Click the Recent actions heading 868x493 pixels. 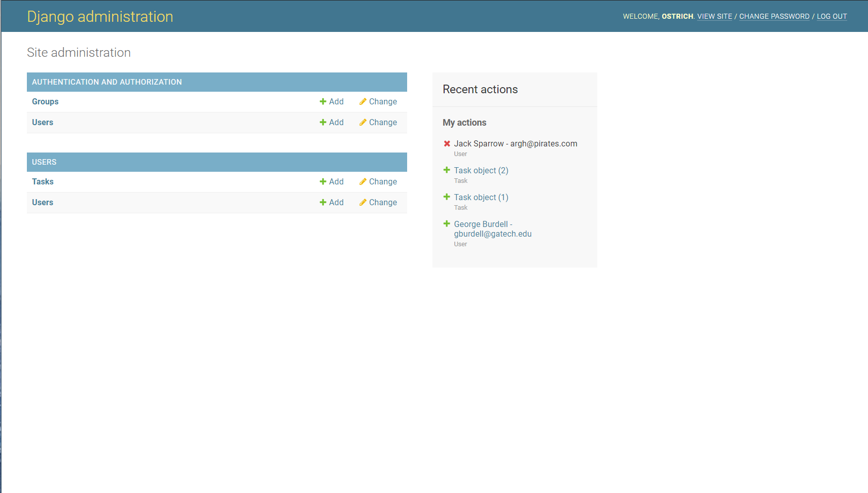point(480,90)
